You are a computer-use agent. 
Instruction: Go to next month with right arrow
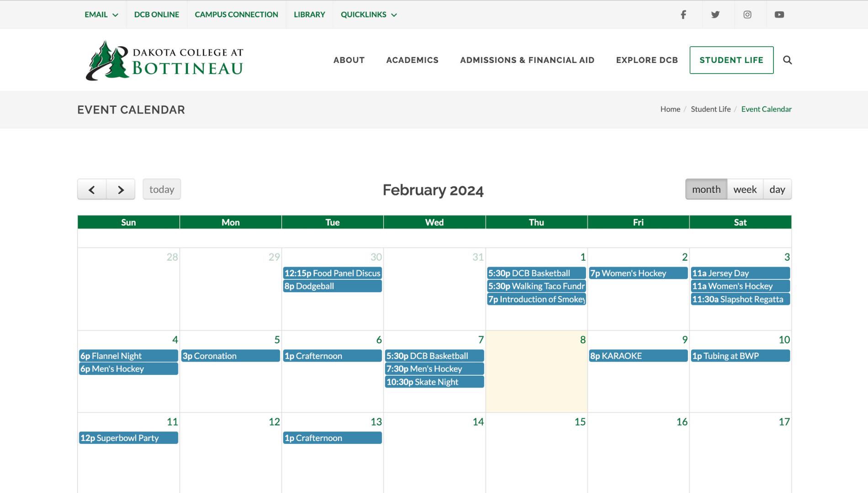click(121, 189)
